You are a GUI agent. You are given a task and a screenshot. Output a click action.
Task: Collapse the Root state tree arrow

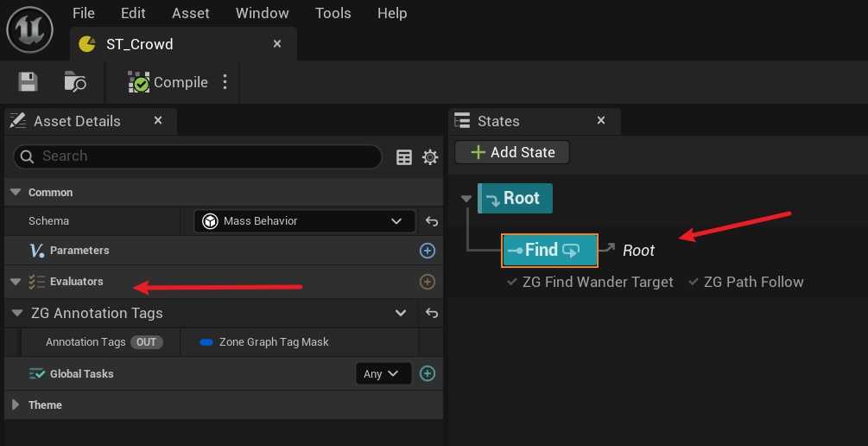point(466,199)
